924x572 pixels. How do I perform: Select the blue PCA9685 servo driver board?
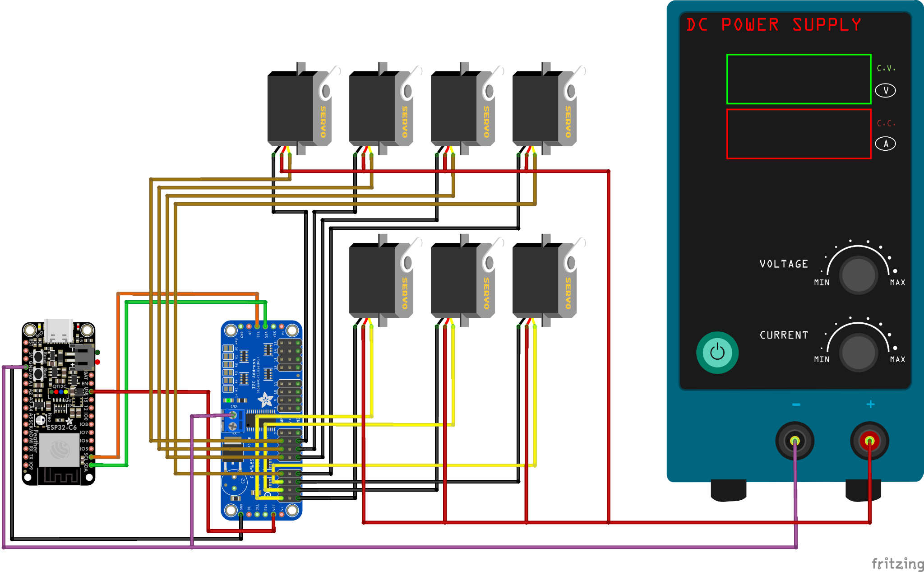[x=262, y=420]
